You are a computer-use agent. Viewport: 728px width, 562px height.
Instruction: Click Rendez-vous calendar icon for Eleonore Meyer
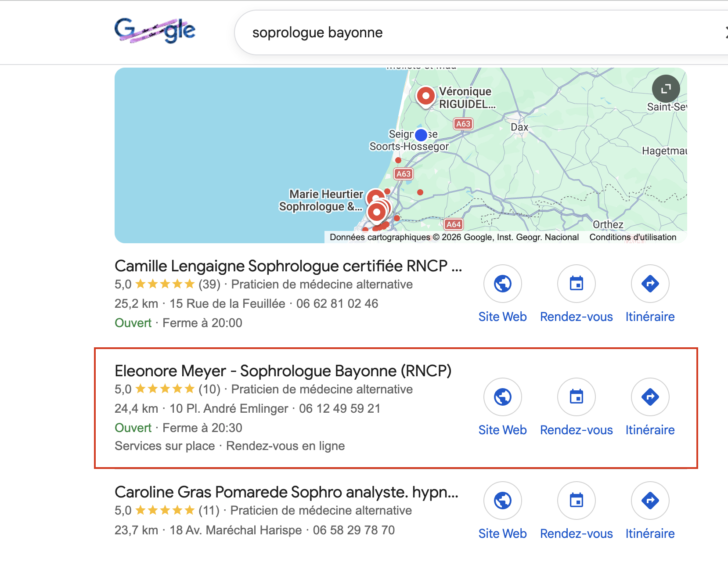(577, 397)
